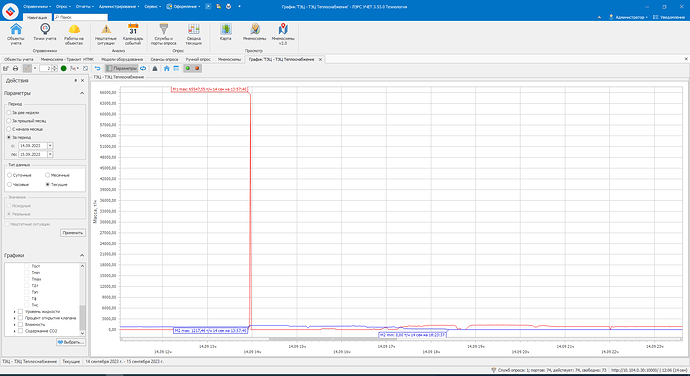Click the graphs list vertical scrollbar thumb
Screen dimensions: 690x376
82,317
